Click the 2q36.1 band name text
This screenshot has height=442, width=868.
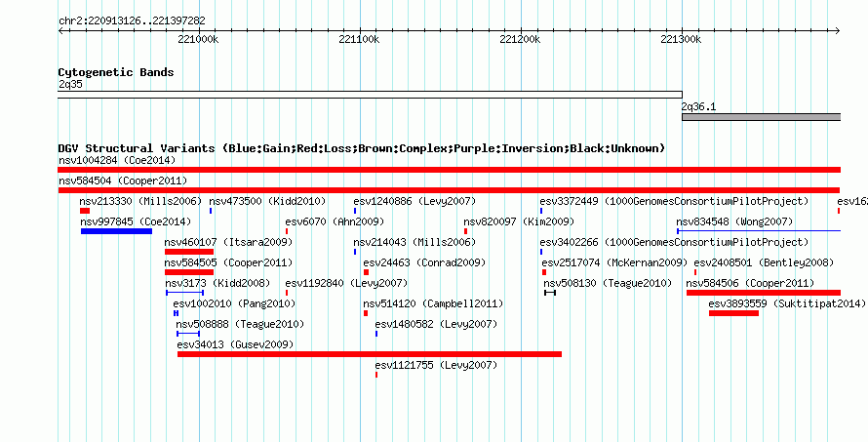click(x=698, y=107)
